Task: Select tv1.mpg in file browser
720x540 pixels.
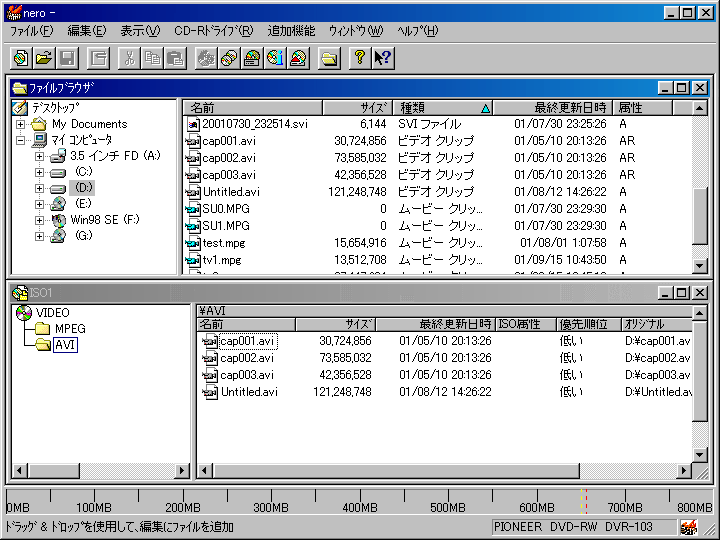Action: [x=222, y=260]
